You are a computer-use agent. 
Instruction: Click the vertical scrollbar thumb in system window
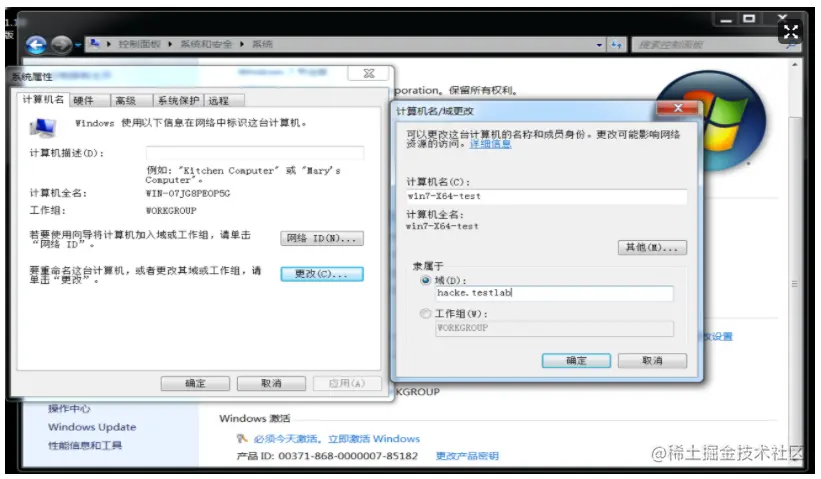pos(795,284)
